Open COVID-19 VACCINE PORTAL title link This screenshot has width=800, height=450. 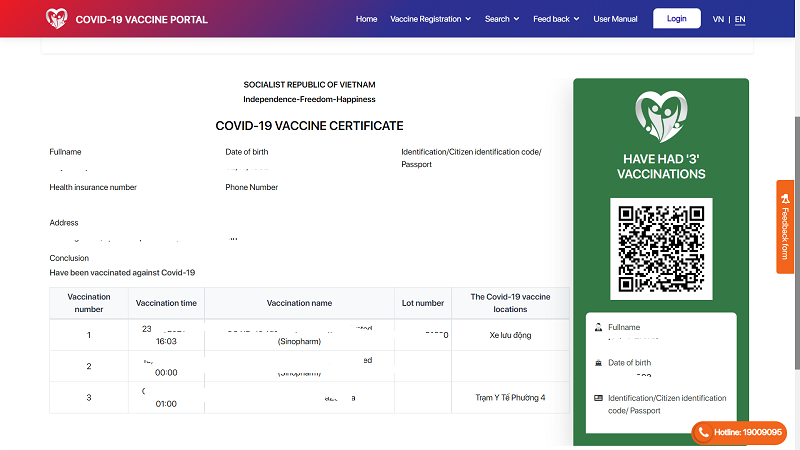click(x=141, y=19)
